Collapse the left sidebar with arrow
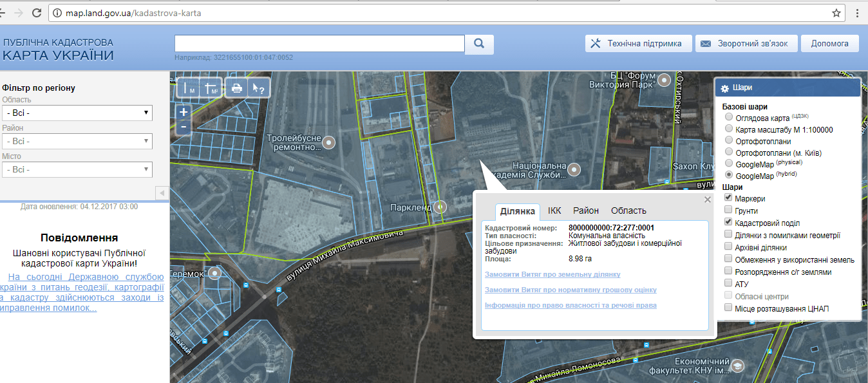Viewport: 868px width, 383px height. pos(162,193)
